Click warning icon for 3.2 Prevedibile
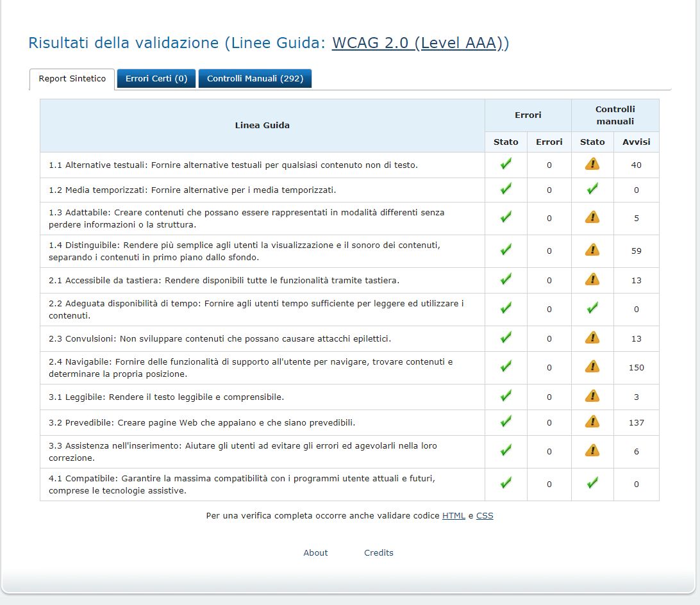The height and width of the screenshot is (605, 700). (x=592, y=422)
